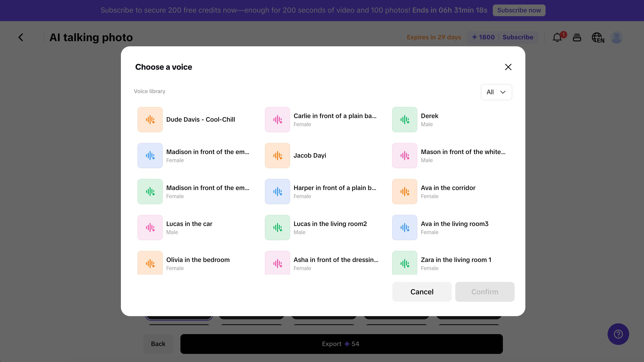
Task: Close the Choose a voice dialog
Action: click(x=508, y=67)
